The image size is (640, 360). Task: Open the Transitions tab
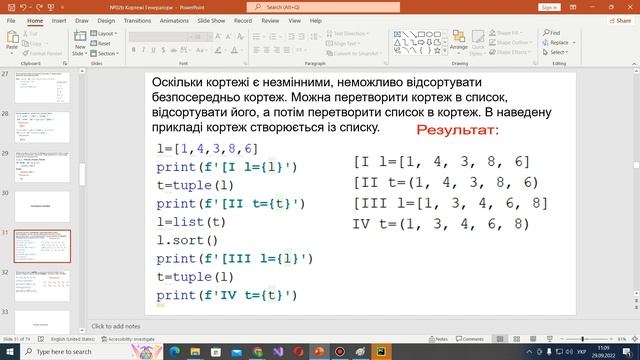pos(137,20)
